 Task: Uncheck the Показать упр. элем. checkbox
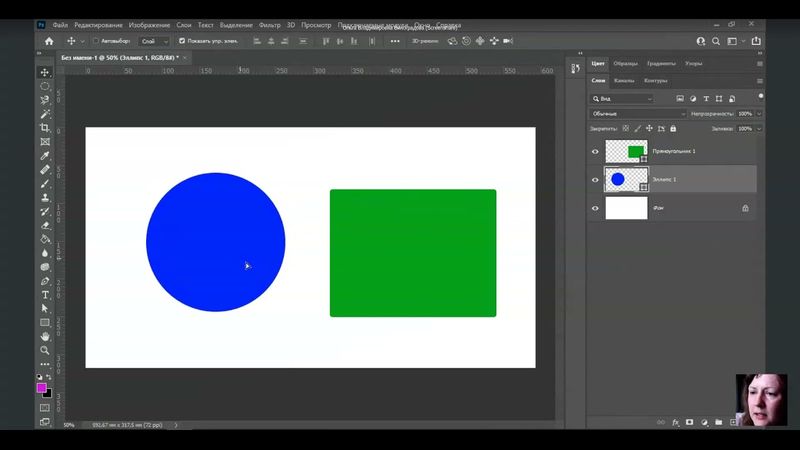pyautogui.click(x=182, y=41)
